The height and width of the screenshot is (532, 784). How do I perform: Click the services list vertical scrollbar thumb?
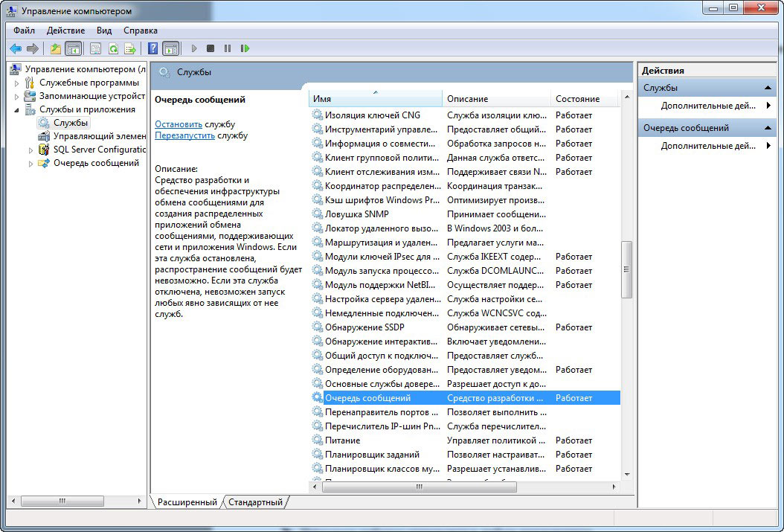coord(626,270)
